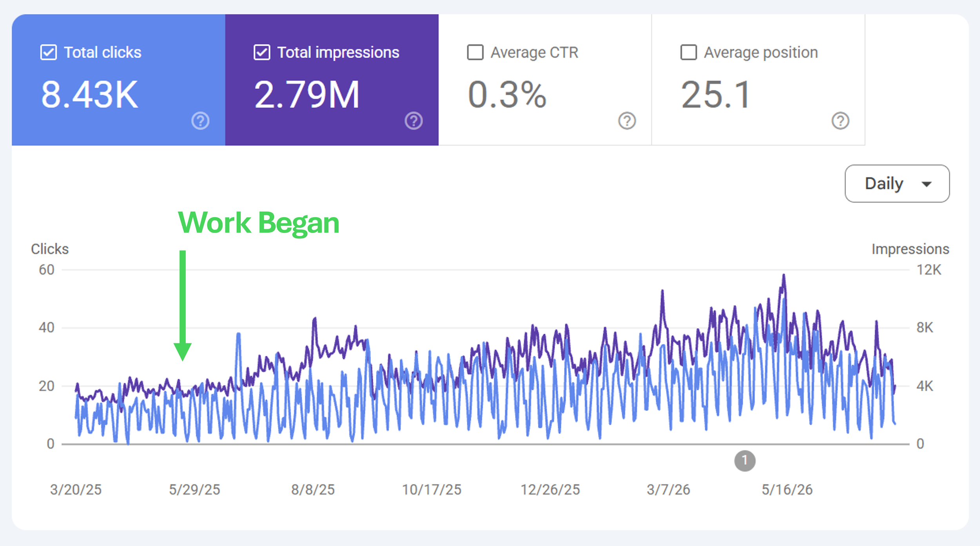Click the 3/20/25 date label
This screenshot has height=546, width=980.
pos(76,490)
